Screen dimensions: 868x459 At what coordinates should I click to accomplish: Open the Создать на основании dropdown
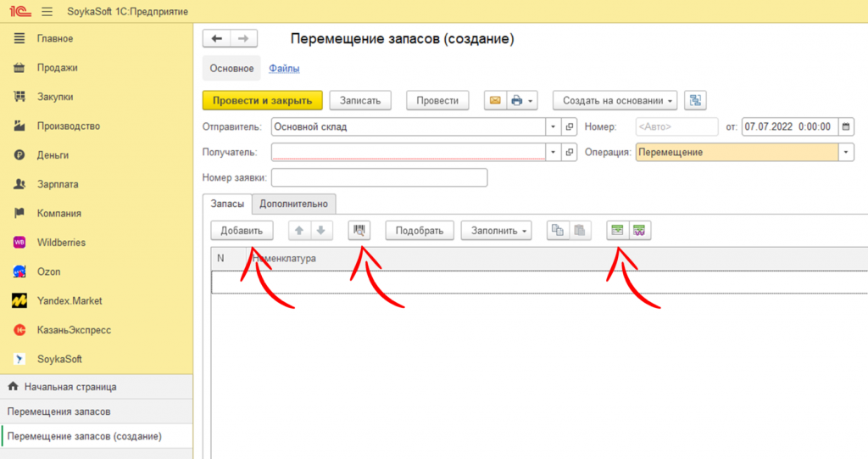pos(615,100)
